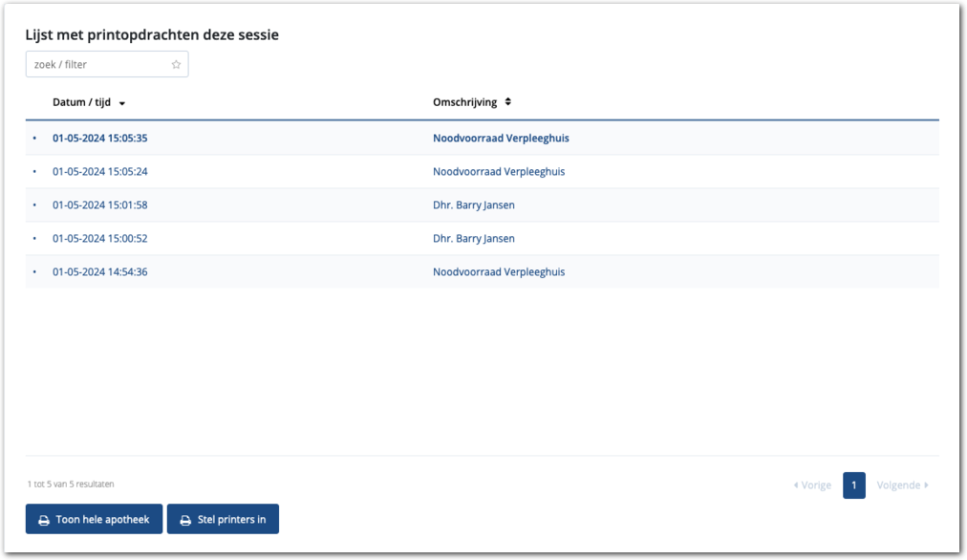This screenshot has height=560, width=967.
Task: Open Noodvoorraad Verpleeghuis entry from 14:54:36
Action: (498, 272)
